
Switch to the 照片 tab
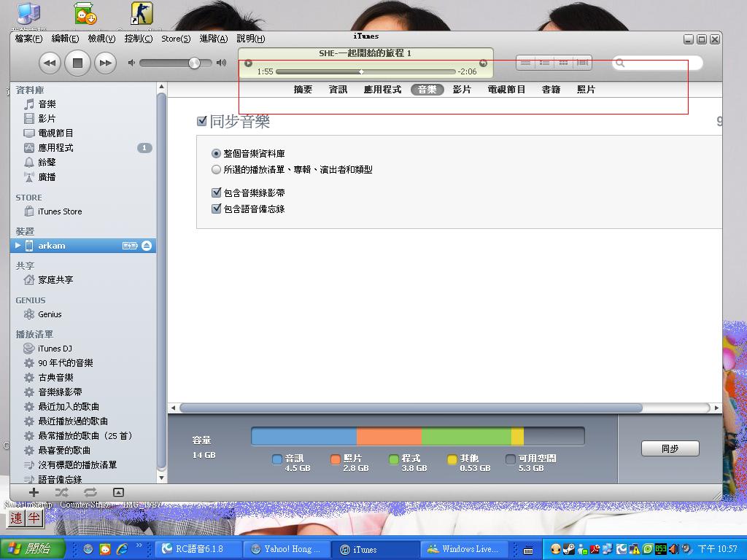pos(586,90)
